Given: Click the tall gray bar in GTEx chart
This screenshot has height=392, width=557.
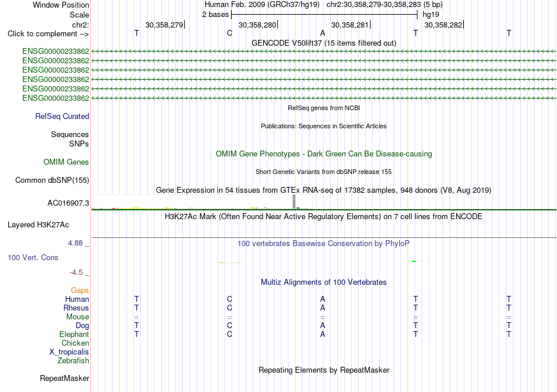Looking at the screenshot, I should (x=294, y=202).
